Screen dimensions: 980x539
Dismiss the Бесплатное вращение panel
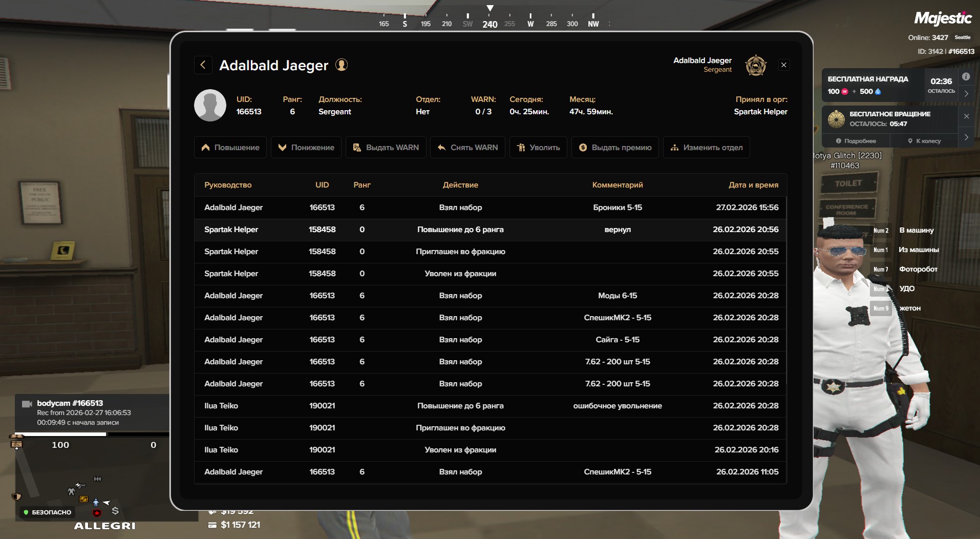pos(966,116)
